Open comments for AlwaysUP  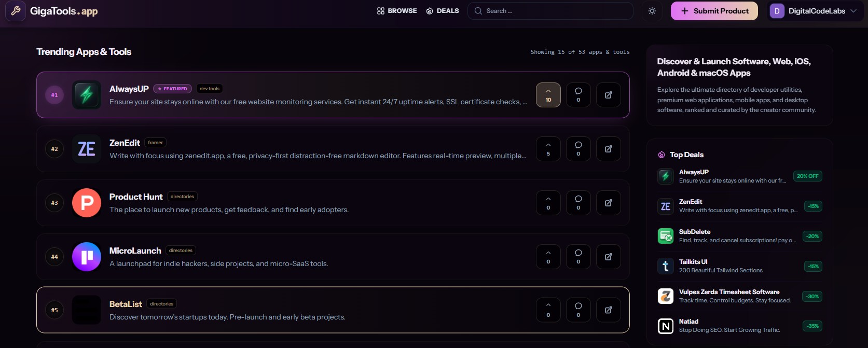coord(578,95)
